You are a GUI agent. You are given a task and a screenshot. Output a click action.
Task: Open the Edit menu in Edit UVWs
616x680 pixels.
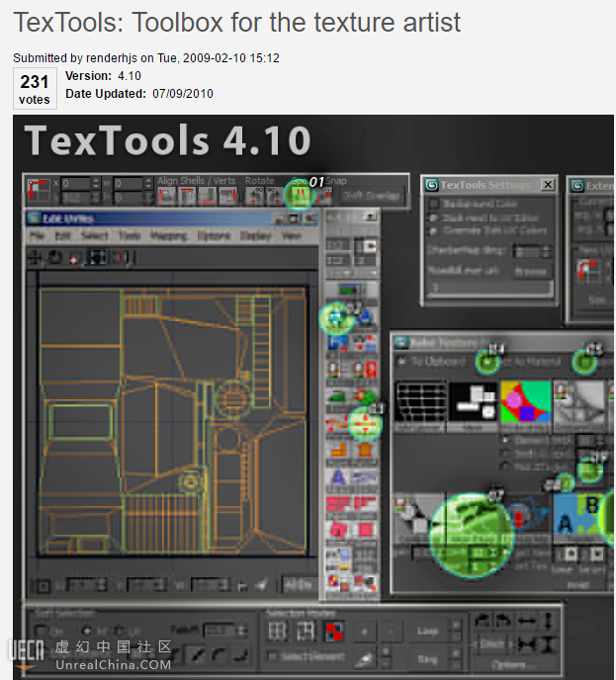62,236
